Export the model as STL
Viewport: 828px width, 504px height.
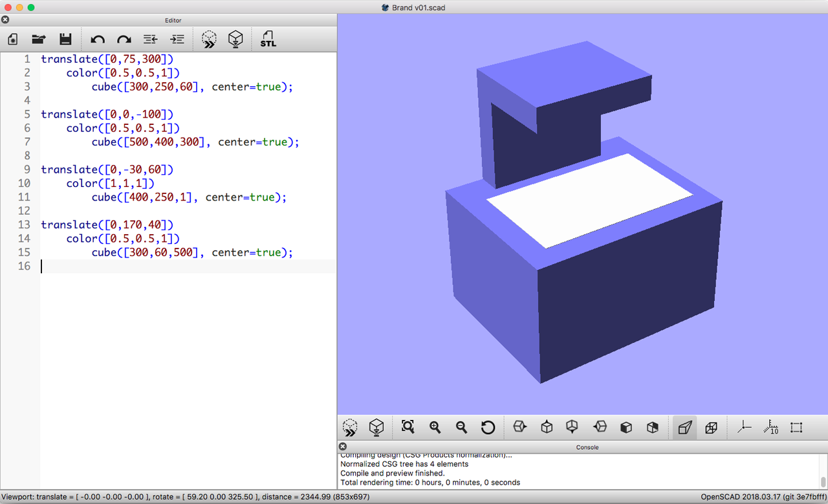coord(268,39)
